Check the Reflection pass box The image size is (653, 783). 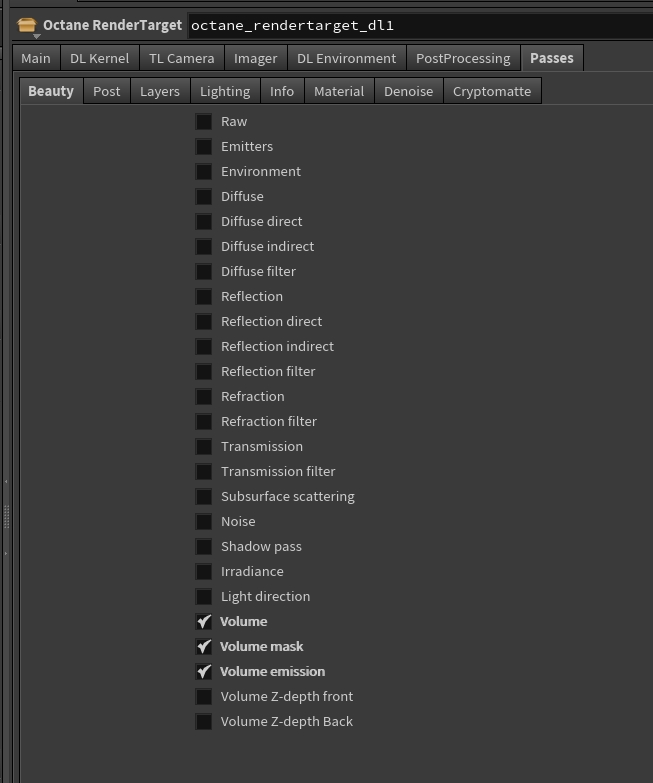point(204,297)
